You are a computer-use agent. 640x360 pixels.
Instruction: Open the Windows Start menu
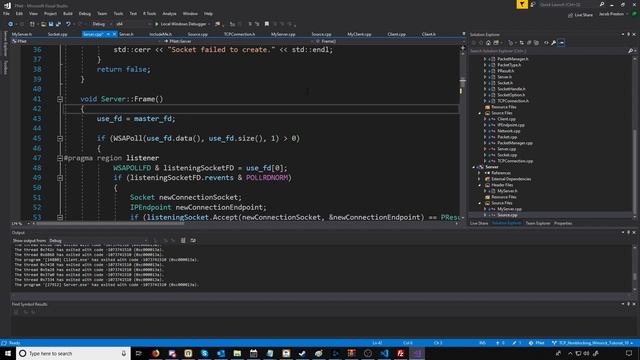8,353
